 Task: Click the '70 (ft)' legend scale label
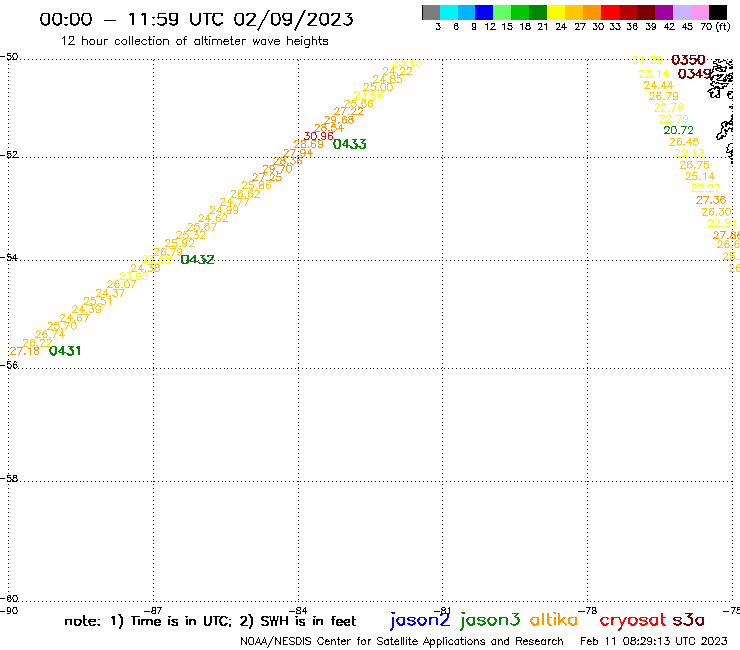tap(715, 26)
